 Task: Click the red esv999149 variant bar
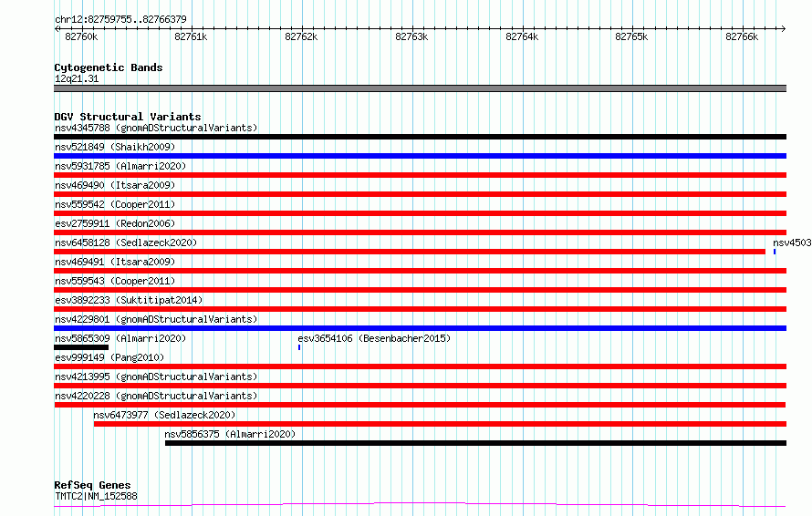(420, 366)
